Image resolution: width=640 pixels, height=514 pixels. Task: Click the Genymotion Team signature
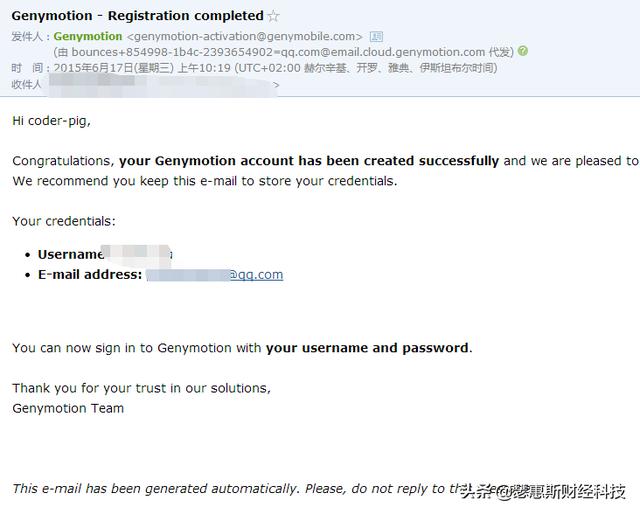click(x=68, y=408)
